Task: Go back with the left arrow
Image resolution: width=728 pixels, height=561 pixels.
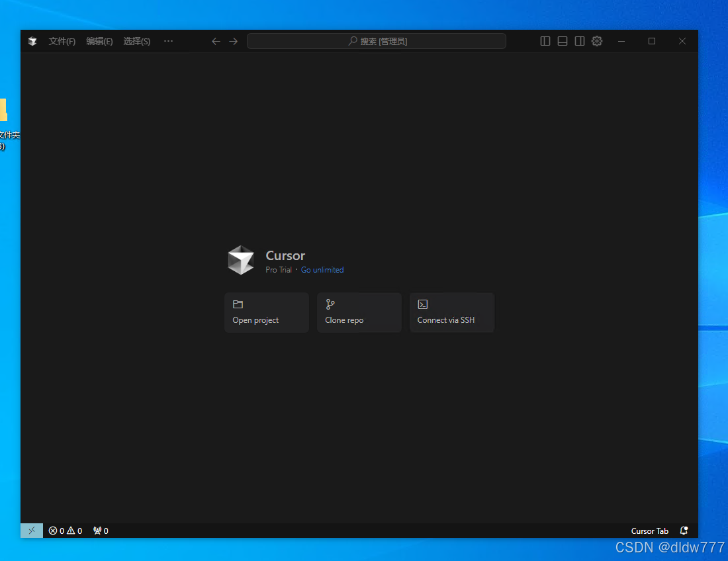Action: 216,41
